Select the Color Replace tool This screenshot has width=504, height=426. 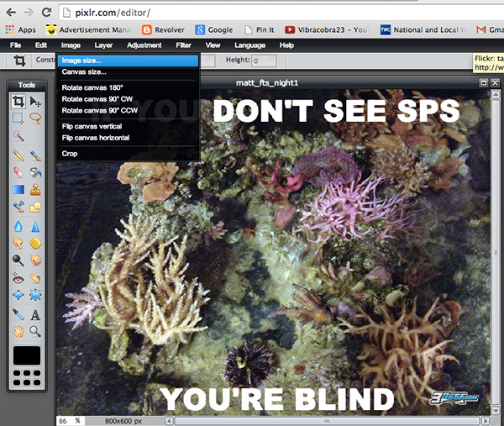[x=18, y=207]
